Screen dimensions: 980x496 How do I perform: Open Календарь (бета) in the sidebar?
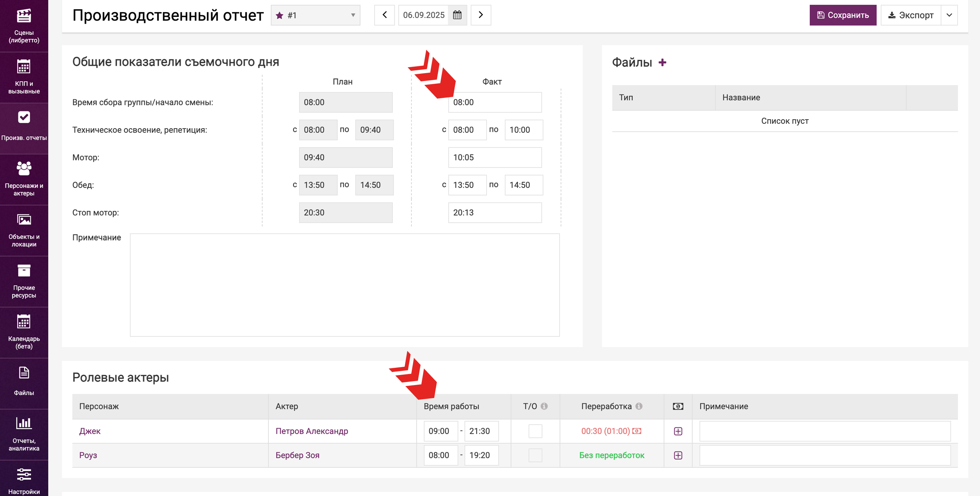[24, 332]
